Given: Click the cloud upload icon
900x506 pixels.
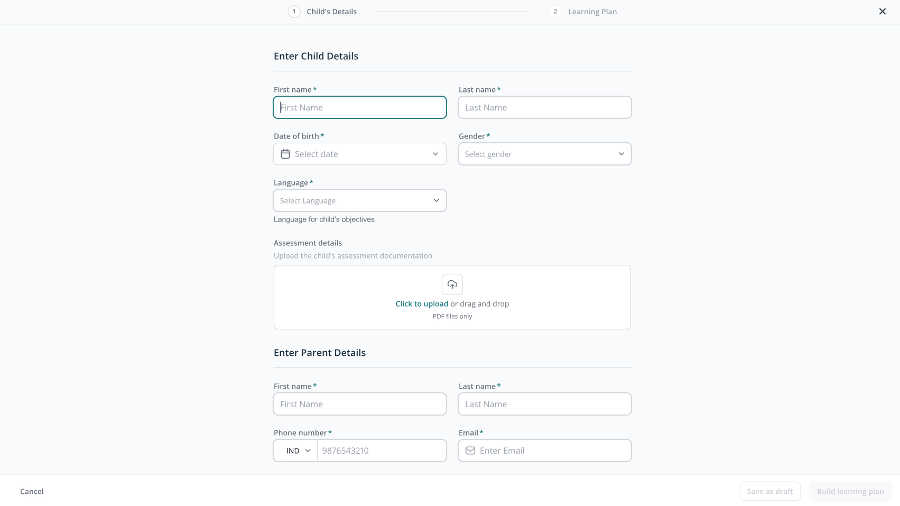Looking at the screenshot, I should 452,285.
